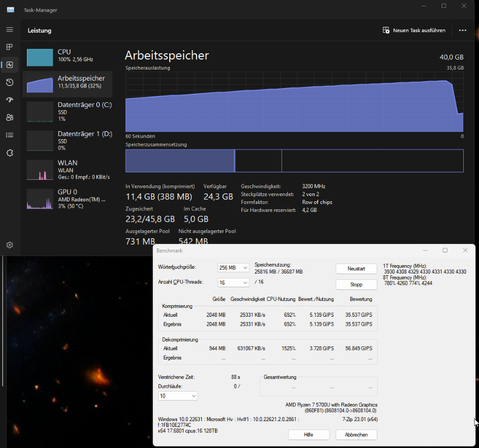Open the Details list page icon
Viewport: 479px width, 448px height.
coord(9,135)
